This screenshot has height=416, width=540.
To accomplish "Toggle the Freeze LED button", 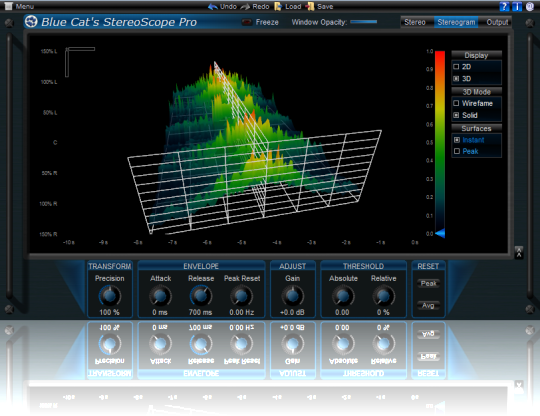I will click(247, 22).
